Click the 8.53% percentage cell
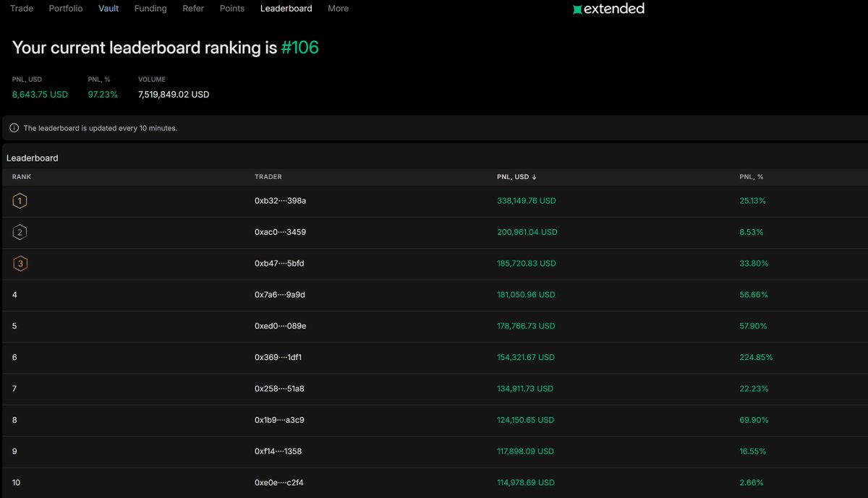 point(751,232)
